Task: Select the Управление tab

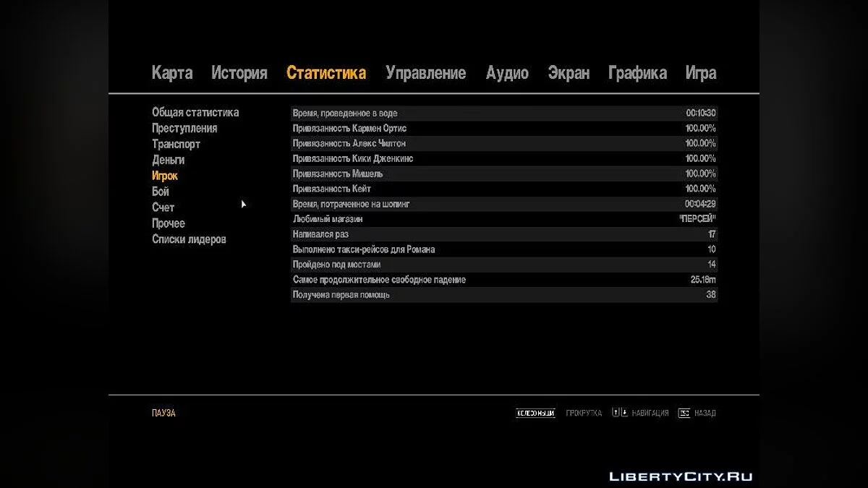Action: [x=426, y=73]
